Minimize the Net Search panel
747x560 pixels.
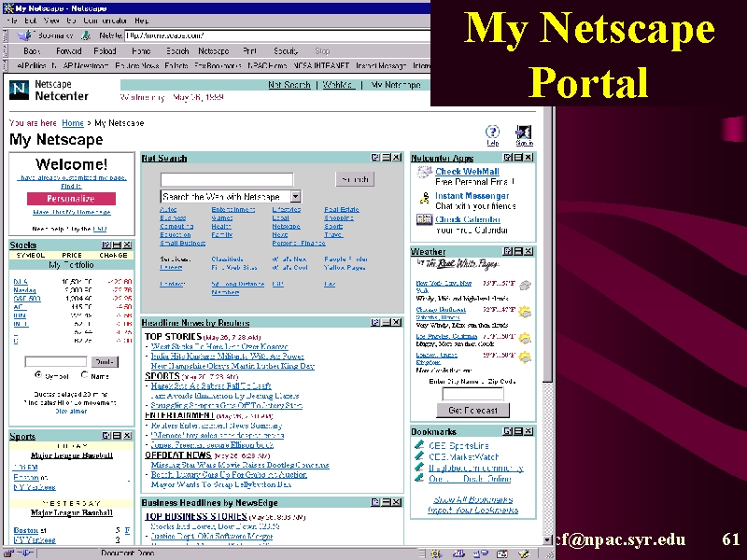(x=386, y=157)
